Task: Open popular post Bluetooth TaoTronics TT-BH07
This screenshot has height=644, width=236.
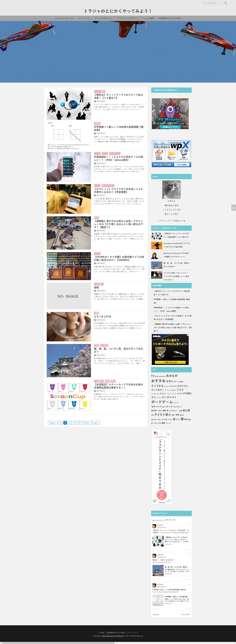Action: pos(176,255)
